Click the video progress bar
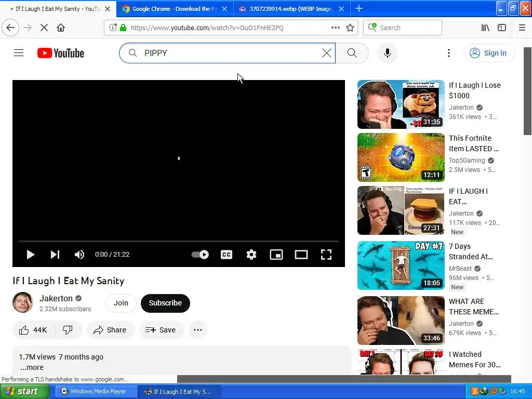 (x=179, y=241)
